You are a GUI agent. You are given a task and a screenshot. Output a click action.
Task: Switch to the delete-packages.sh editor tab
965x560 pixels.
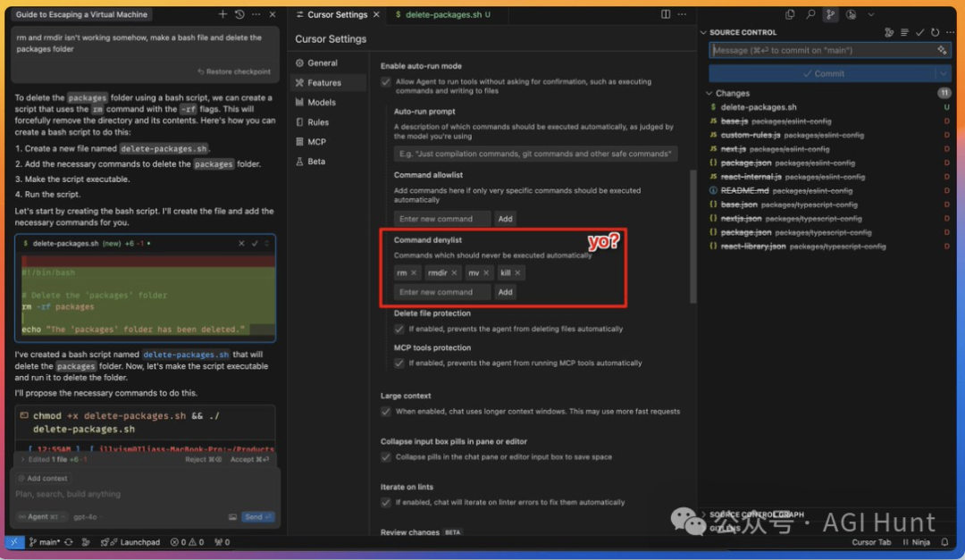442,15
